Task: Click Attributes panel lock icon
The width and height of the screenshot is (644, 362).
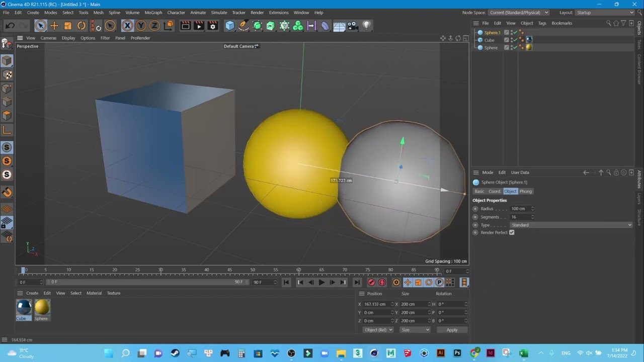Action: point(616,172)
